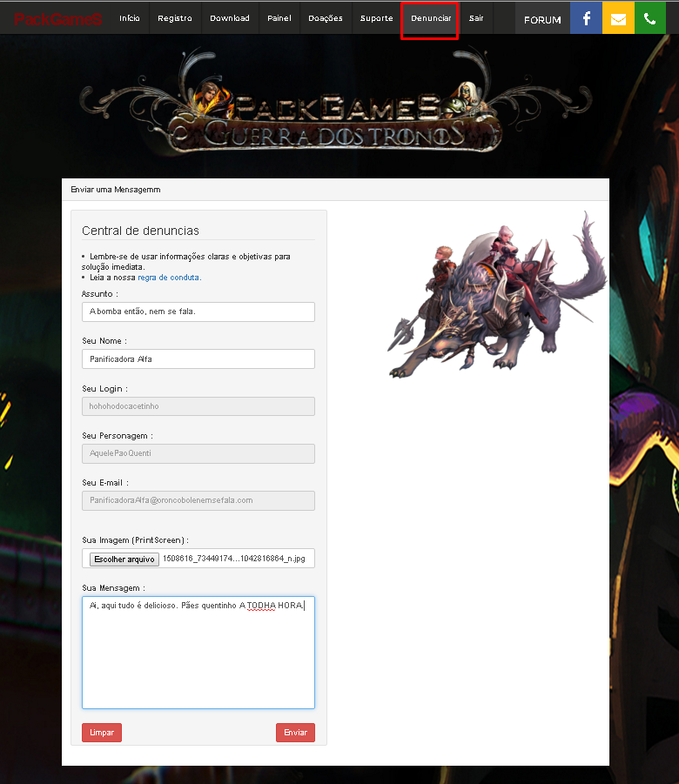
Task: Open the Denunciar menu item
Action: [431, 18]
